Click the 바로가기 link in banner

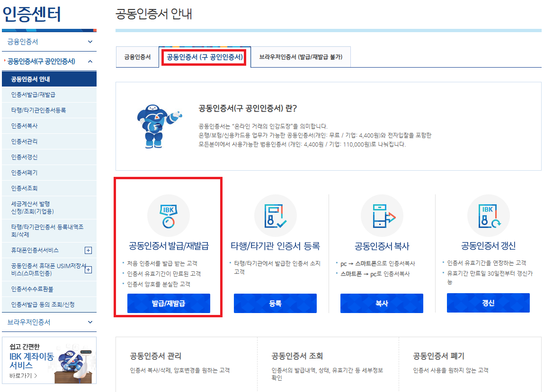23,376
